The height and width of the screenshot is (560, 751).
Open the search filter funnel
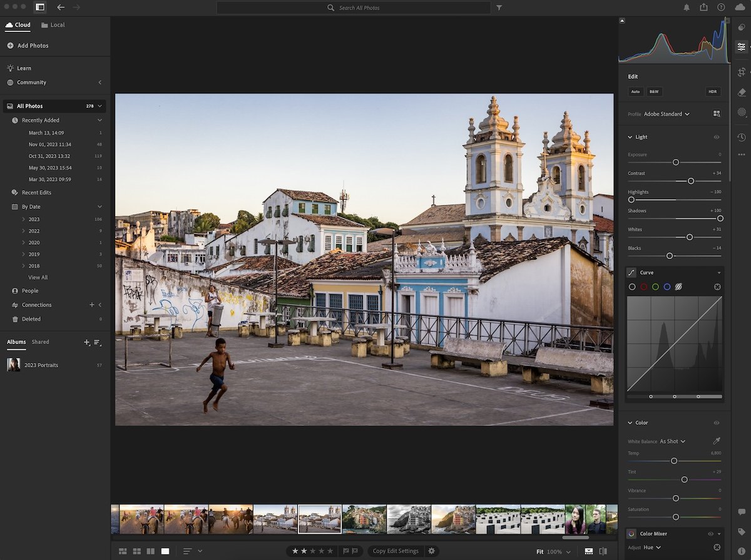coord(499,8)
